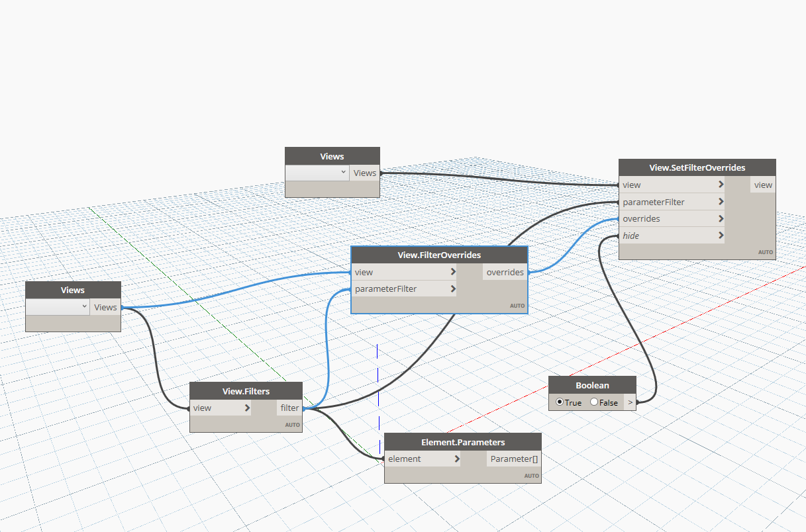This screenshot has height=532, width=806.
Task: Click chevron beside view input on View.FilterOverrides
Action: pyautogui.click(x=452, y=272)
